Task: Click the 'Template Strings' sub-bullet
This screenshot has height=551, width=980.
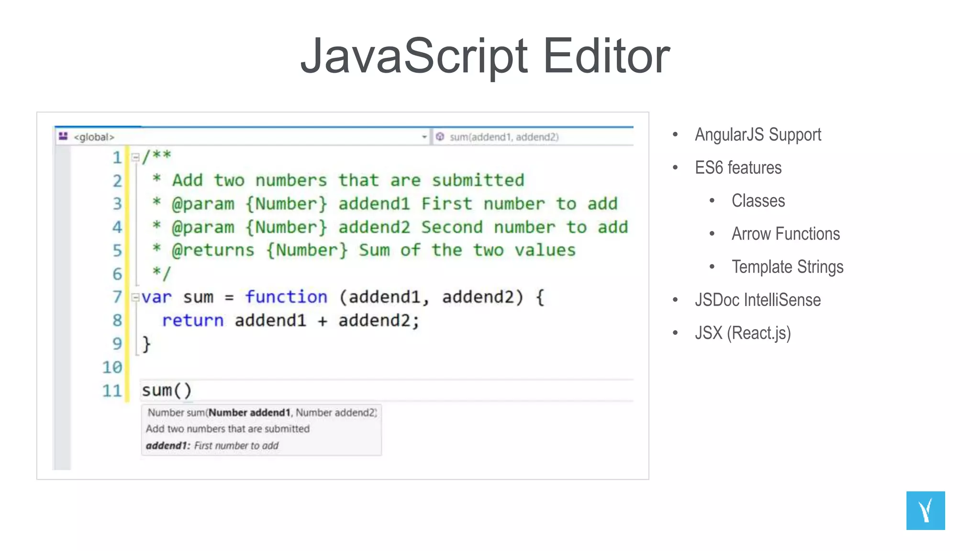Action: (788, 267)
